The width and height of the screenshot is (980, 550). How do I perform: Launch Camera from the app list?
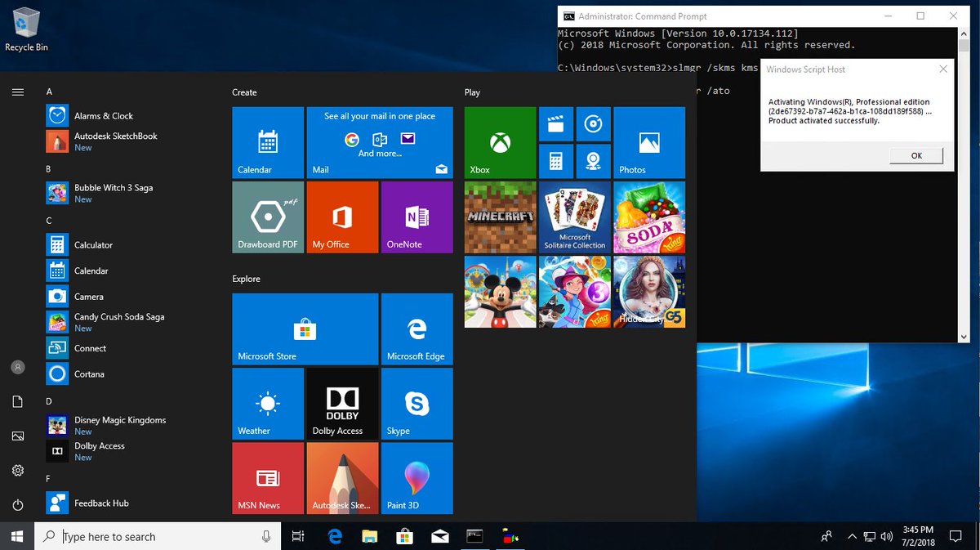tap(131, 297)
